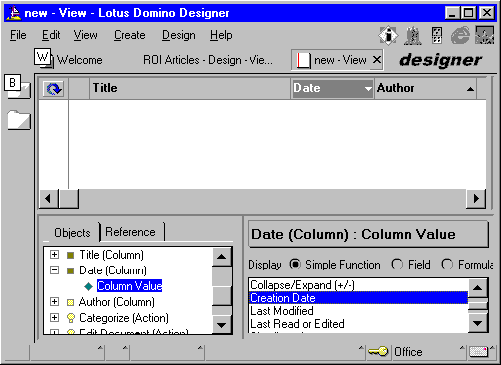Switch to the Objects tab
Screen dimensions: 501x365
(72, 233)
